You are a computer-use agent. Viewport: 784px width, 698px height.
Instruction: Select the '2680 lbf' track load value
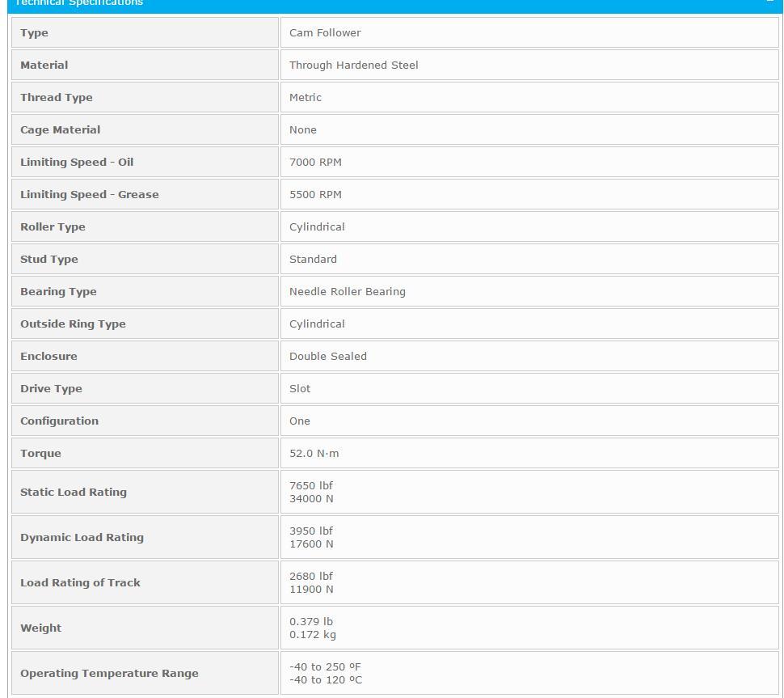[311, 577]
